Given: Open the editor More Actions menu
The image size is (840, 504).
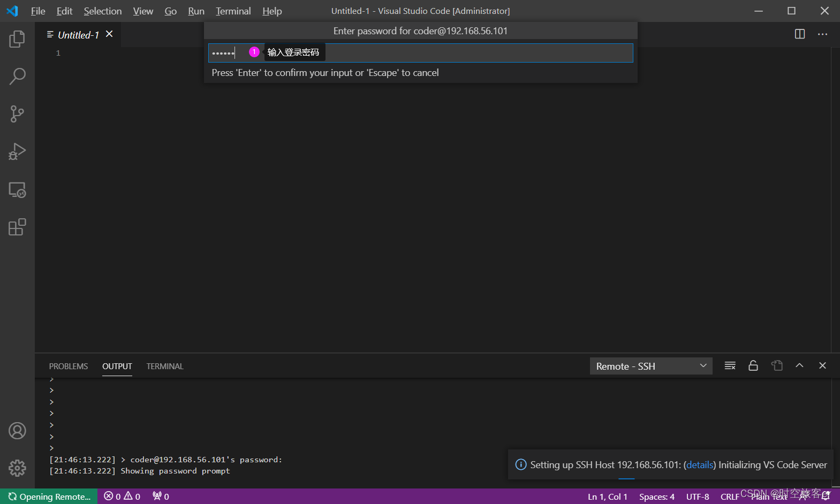Looking at the screenshot, I should click(x=823, y=34).
